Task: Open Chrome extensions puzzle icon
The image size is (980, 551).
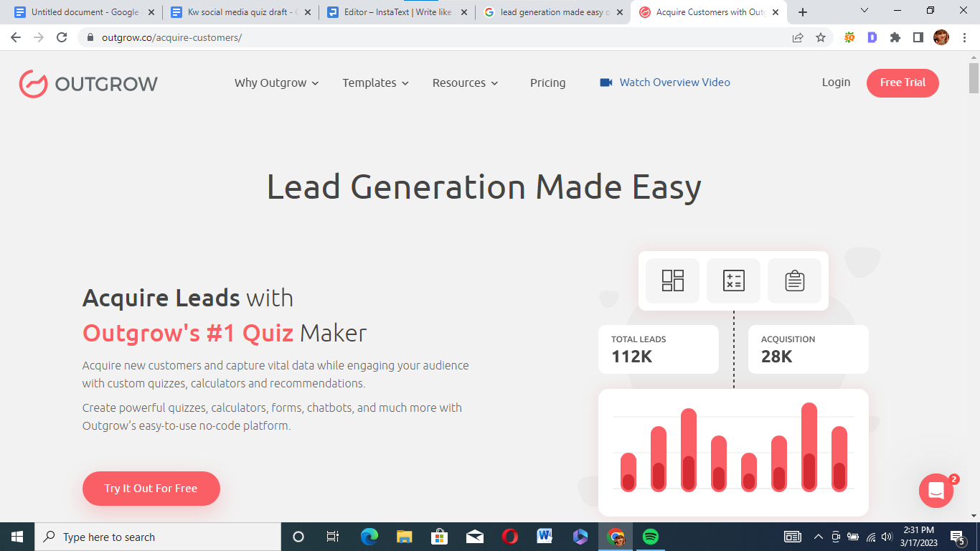Action: 895,37
